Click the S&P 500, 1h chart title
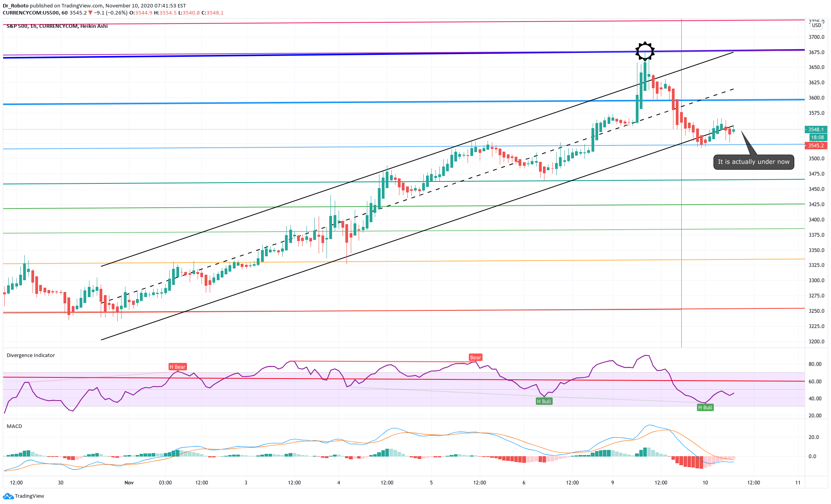The image size is (831, 504). click(x=57, y=26)
